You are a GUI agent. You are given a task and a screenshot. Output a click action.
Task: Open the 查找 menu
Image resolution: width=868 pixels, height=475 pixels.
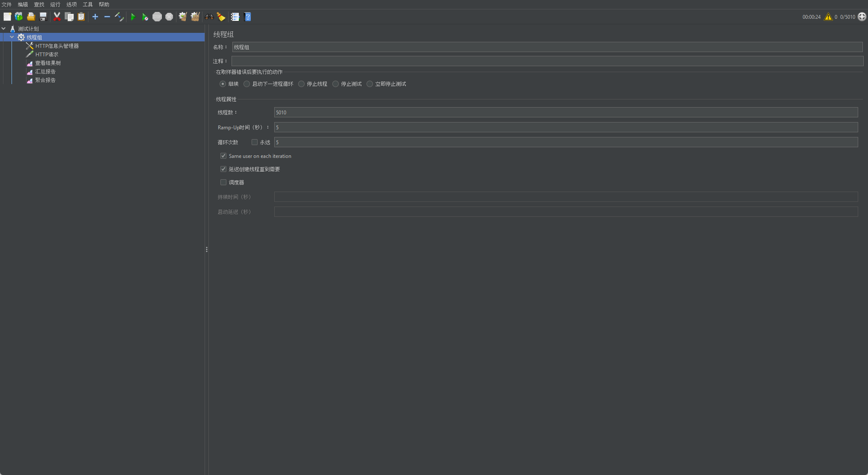click(39, 4)
